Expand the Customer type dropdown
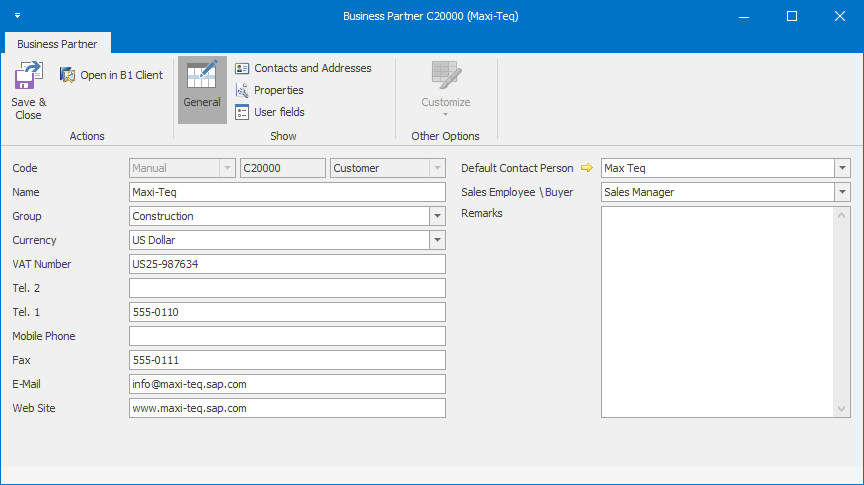Screen dimensions: 864x485 pos(437,168)
